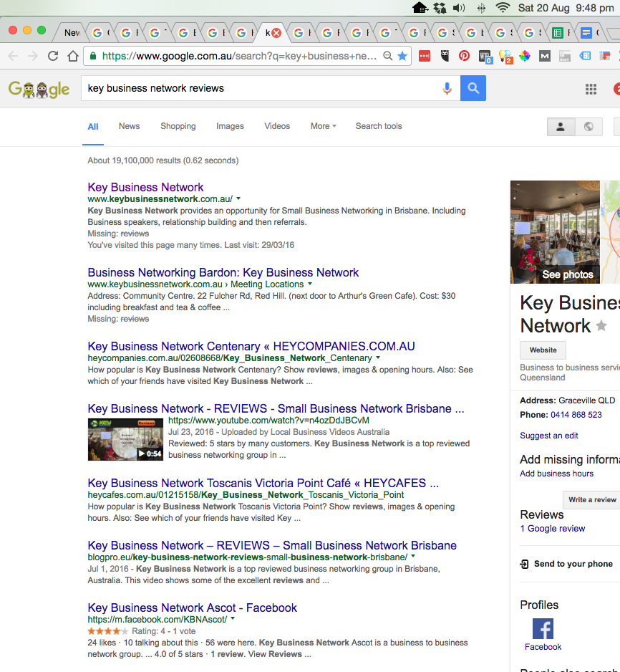Hide private results globe icon
The image size is (620, 672).
[588, 127]
